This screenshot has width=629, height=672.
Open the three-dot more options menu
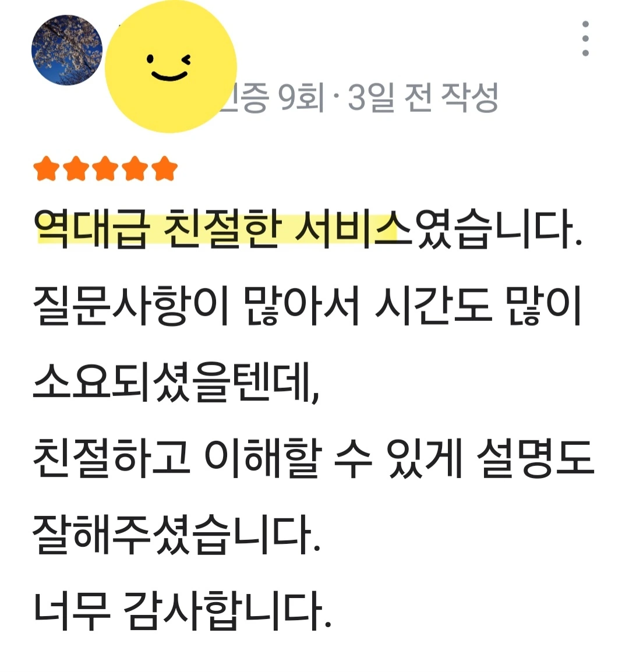pyautogui.click(x=585, y=38)
